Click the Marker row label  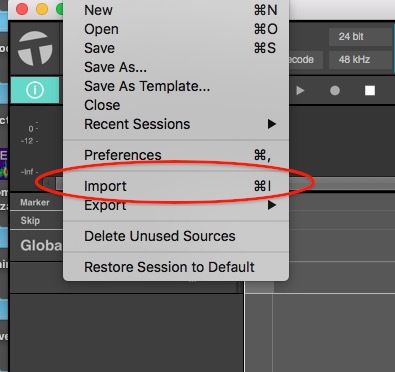pos(35,202)
